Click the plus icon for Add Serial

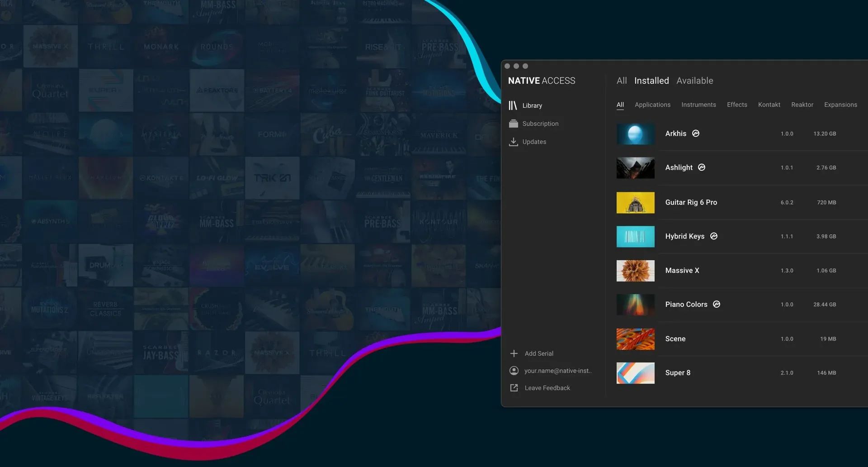514,353
